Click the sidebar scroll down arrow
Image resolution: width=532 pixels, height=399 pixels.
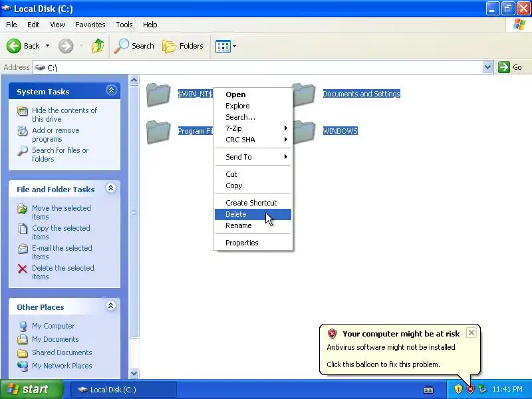tap(134, 373)
